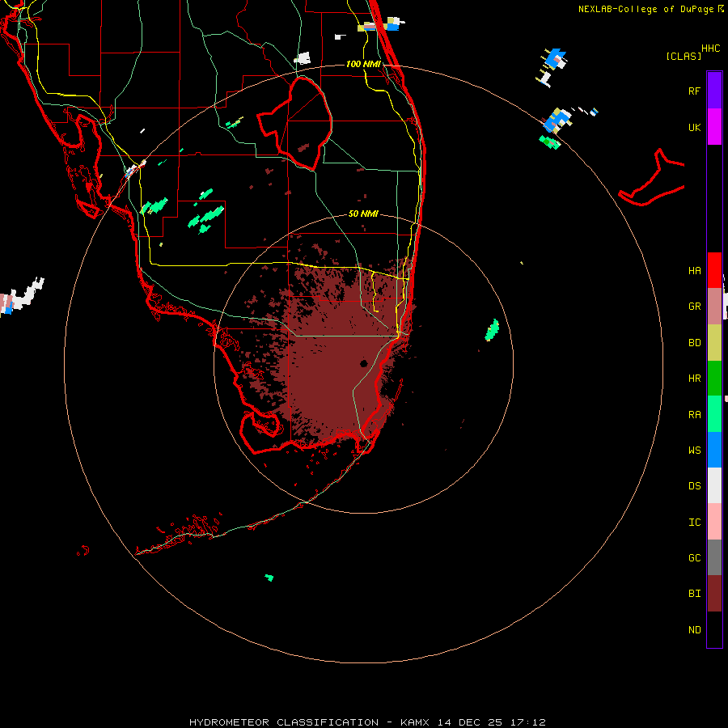Click the "GR" legend label text
728x728 pixels.
click(694, 306)
